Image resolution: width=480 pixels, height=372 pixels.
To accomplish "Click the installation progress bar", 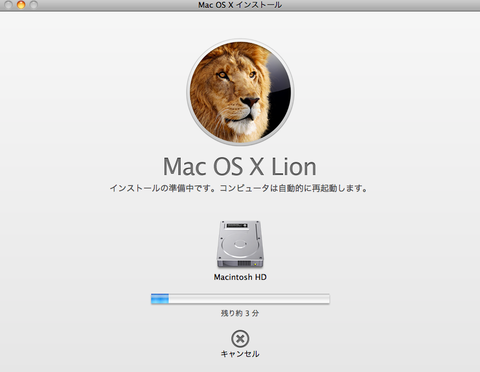I will (240, 299).
